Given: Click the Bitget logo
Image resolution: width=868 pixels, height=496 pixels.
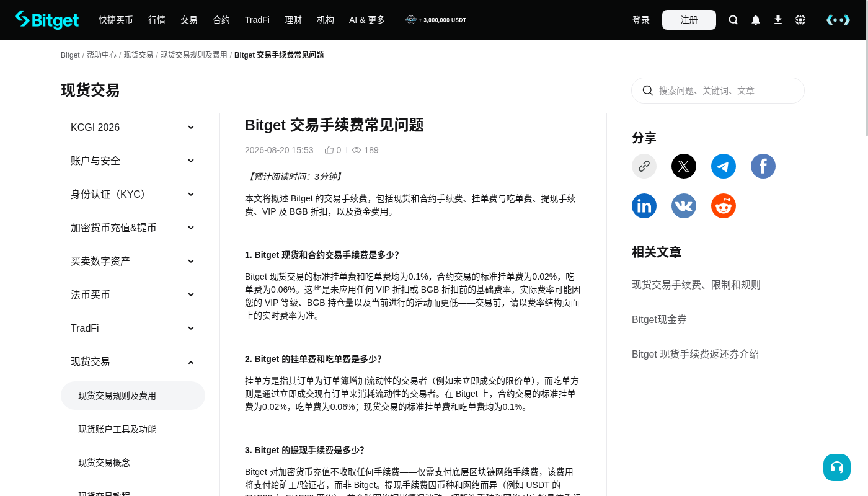Looking at the screenshot, I should click(x=46, y=20).
